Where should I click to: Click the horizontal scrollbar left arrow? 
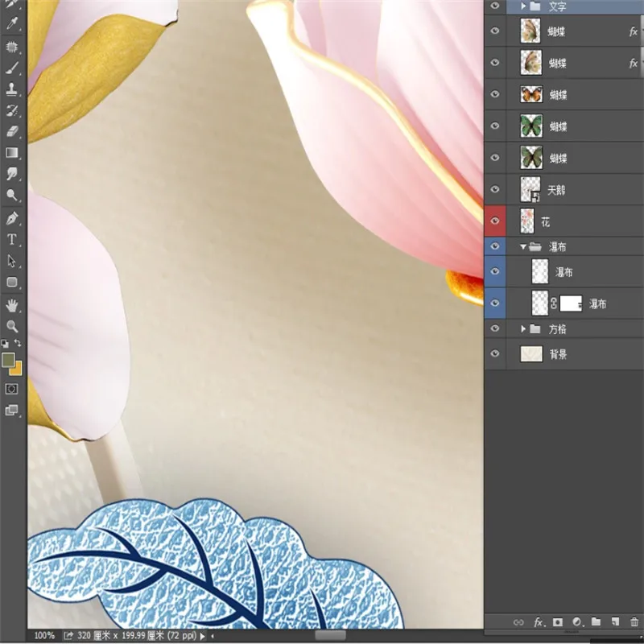[x=213, y=636]
